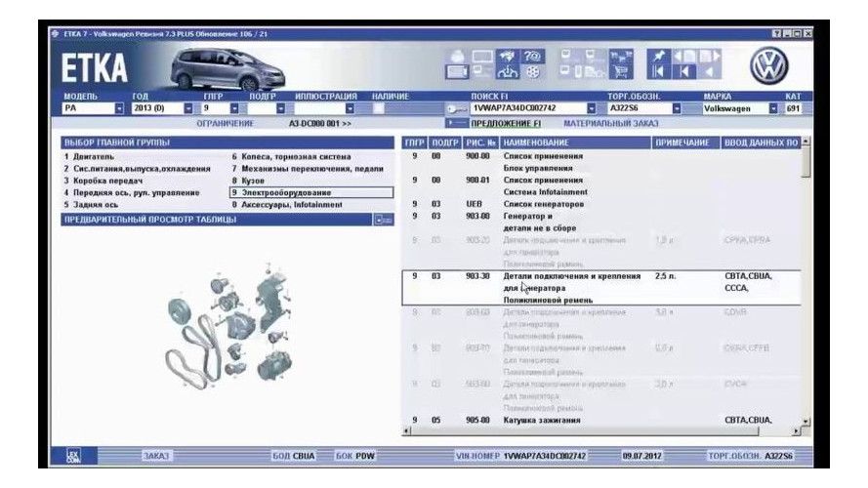This screenshot has width=868, height=488.
Task: Select group 0 Аксессуары, Infotainment
Action: (x=287, y=205)
